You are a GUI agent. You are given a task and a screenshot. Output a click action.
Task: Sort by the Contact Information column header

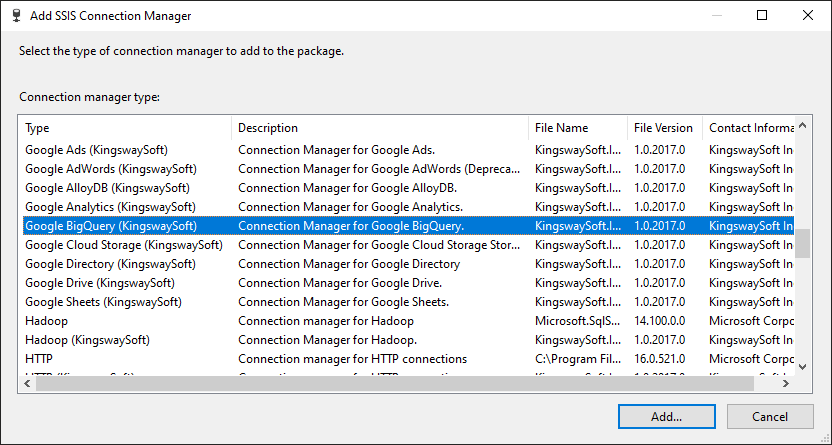tap(748, 128)
